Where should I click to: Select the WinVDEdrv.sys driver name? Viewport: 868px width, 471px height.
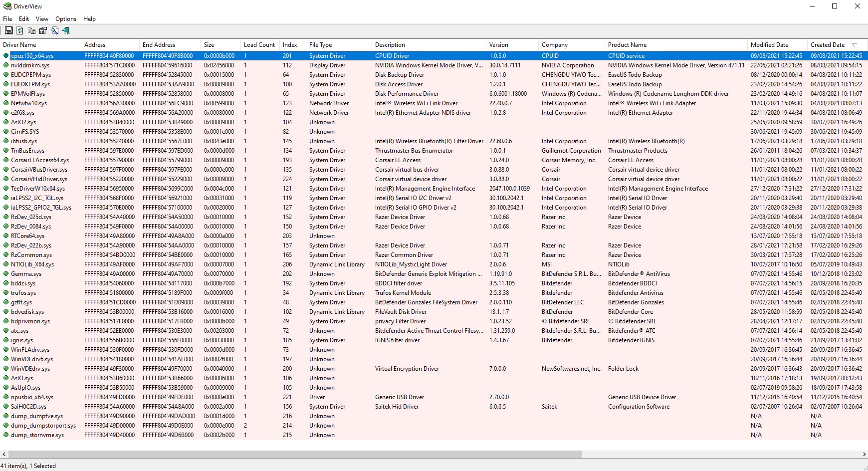pos(30,369)
